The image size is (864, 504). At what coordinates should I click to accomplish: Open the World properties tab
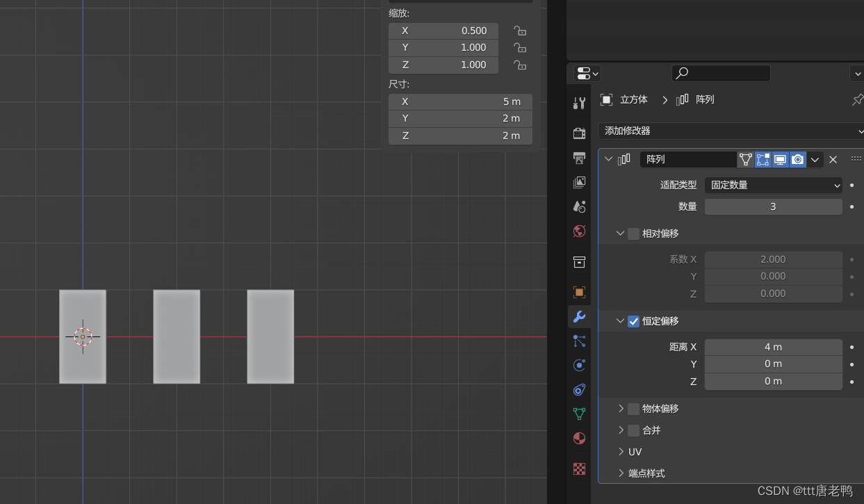click(579, 231)
